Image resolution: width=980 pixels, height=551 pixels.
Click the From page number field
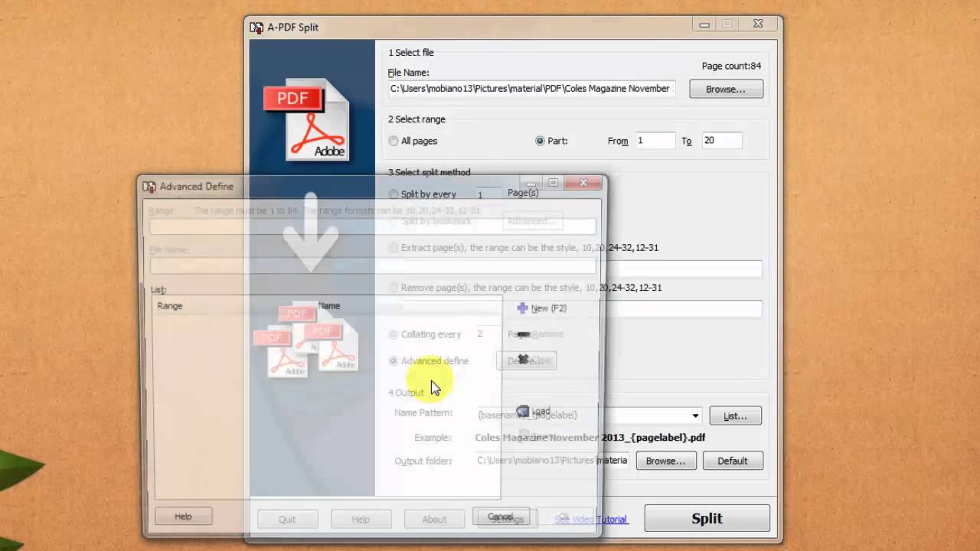655,141
